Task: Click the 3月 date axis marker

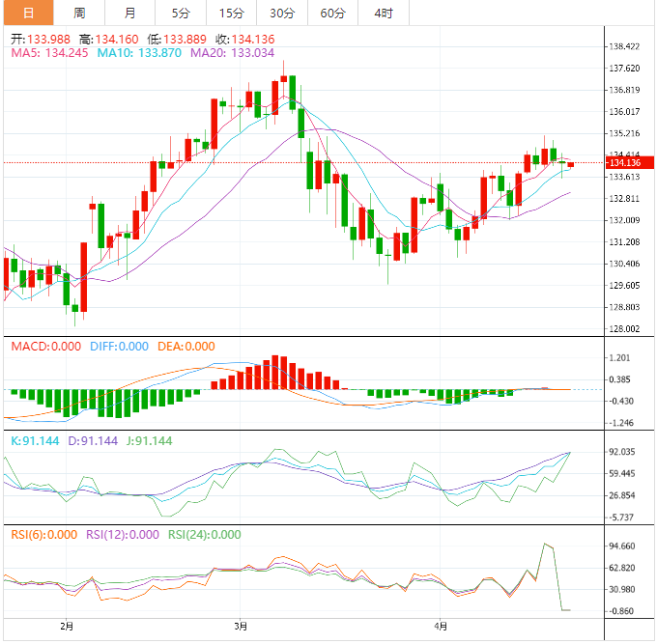Action: pyautogui.click(x=241, y=627)
